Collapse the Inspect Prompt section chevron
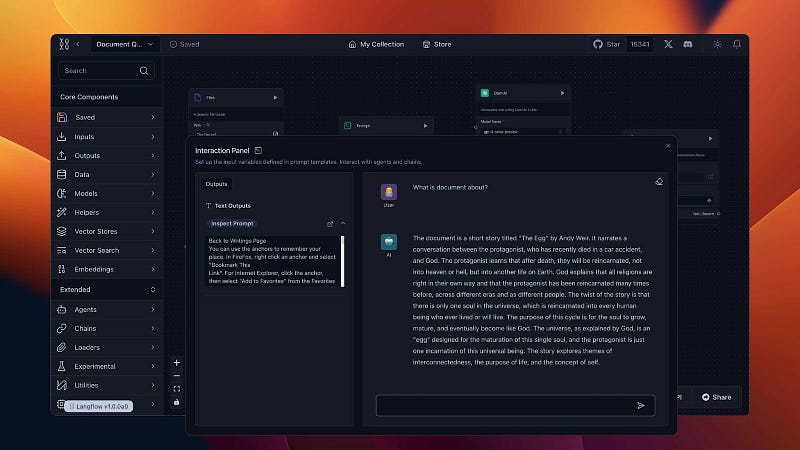 [343, 223]
